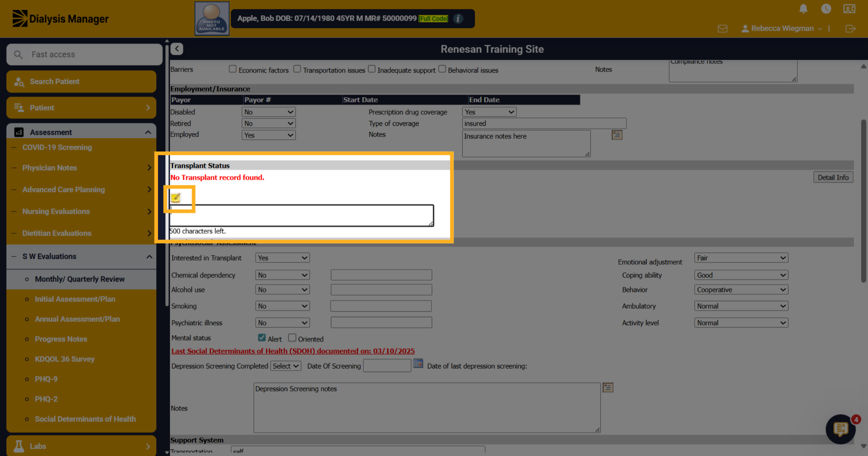
Task: Open the Prescription drug coverage dropdown
Action: 489,112
